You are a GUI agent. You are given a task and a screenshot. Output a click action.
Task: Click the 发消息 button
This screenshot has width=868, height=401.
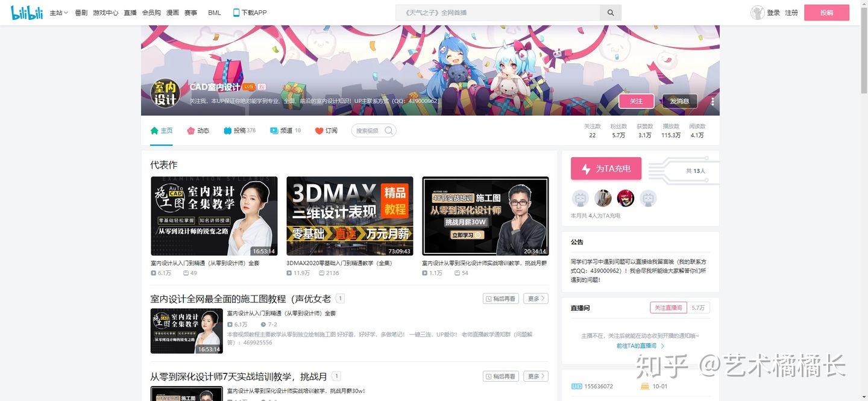679,101
